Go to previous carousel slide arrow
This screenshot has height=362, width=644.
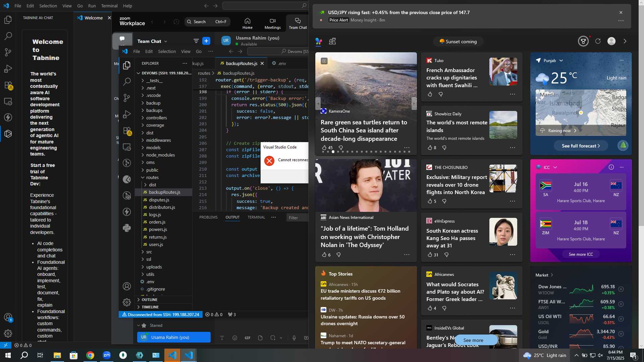[318, 104]
